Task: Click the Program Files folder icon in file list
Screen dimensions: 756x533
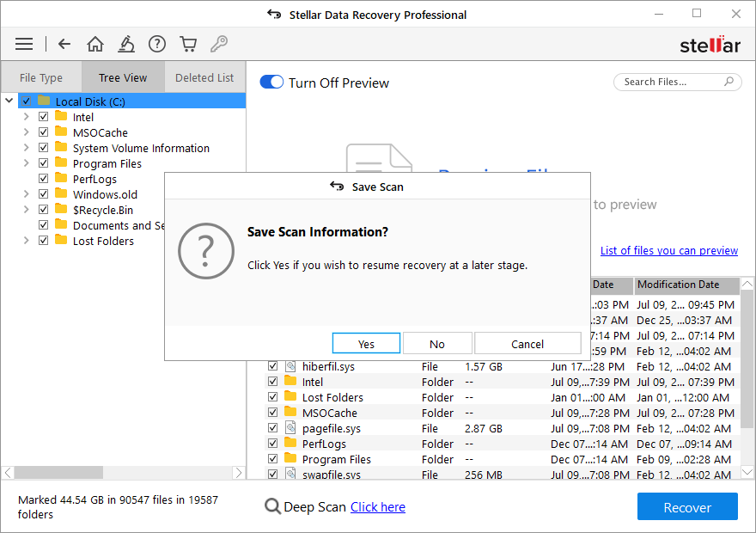Action: point(290,458)
